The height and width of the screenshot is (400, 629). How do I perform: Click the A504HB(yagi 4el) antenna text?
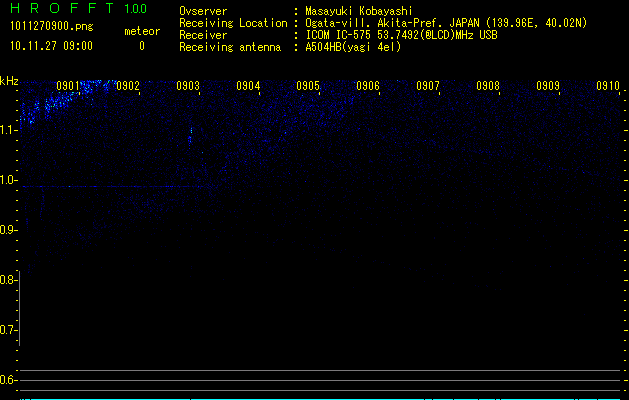pyautogui.click(x=353, y=47)
